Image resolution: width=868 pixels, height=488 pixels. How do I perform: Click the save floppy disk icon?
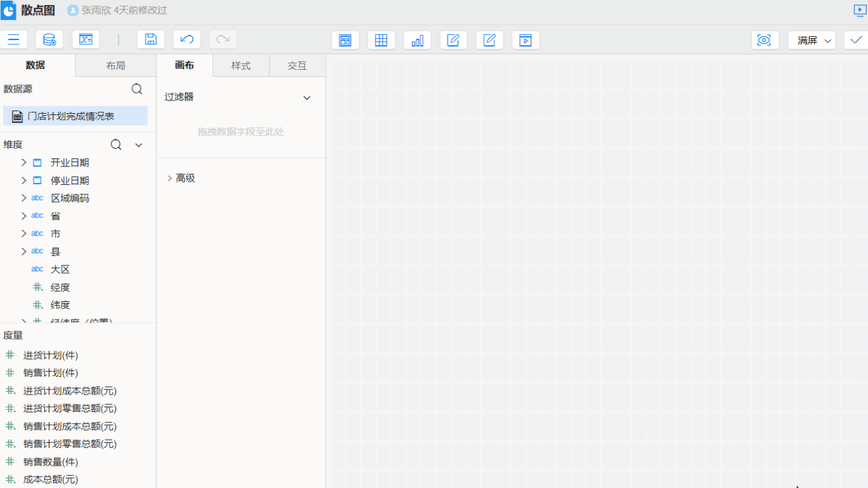coord(151,40)
